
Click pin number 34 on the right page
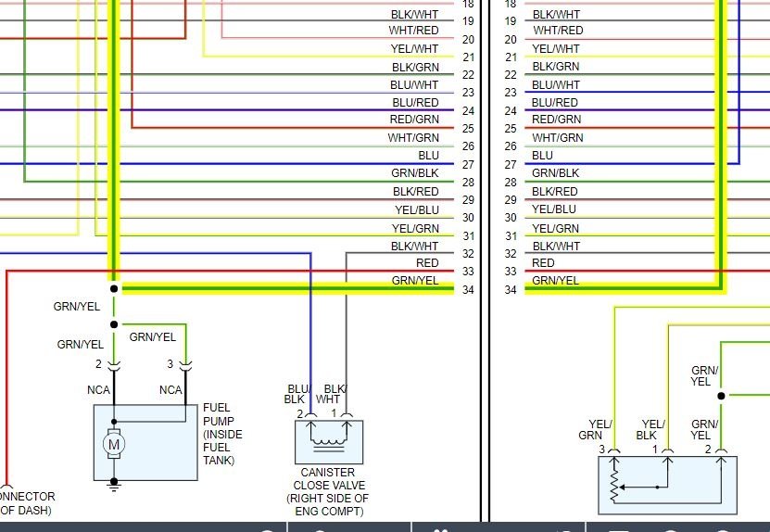click(510, 290)
